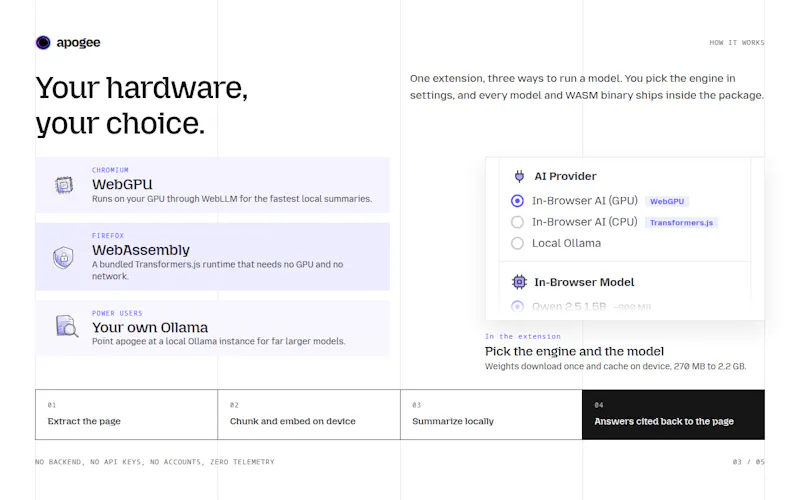Click the In-Browser Model chip icon

(x=519, y=282)
